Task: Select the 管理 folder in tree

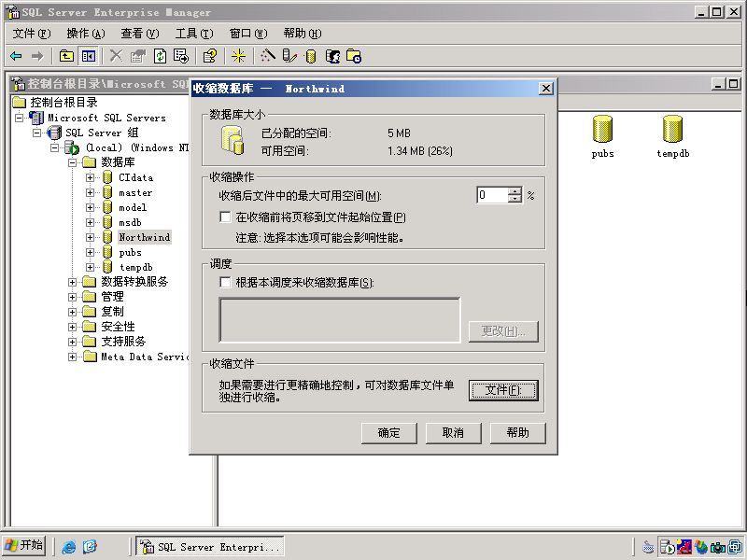Action: [x=112, y=297]
